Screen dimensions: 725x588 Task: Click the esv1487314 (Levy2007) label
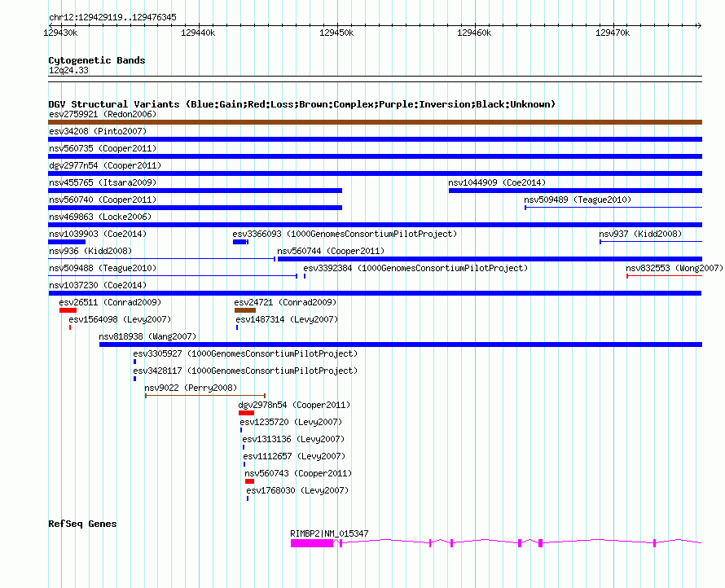287,319
